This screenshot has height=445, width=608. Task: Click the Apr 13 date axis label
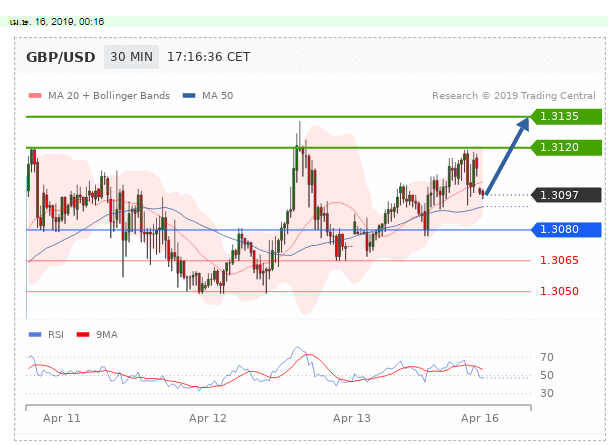click(x=352, y=418)
